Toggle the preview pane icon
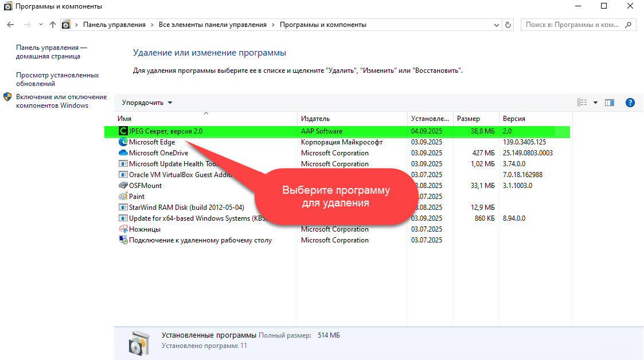 tap(610, 103)
